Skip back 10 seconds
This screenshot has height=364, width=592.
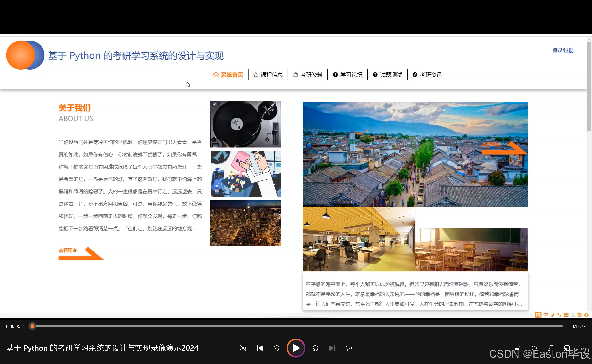276,348
